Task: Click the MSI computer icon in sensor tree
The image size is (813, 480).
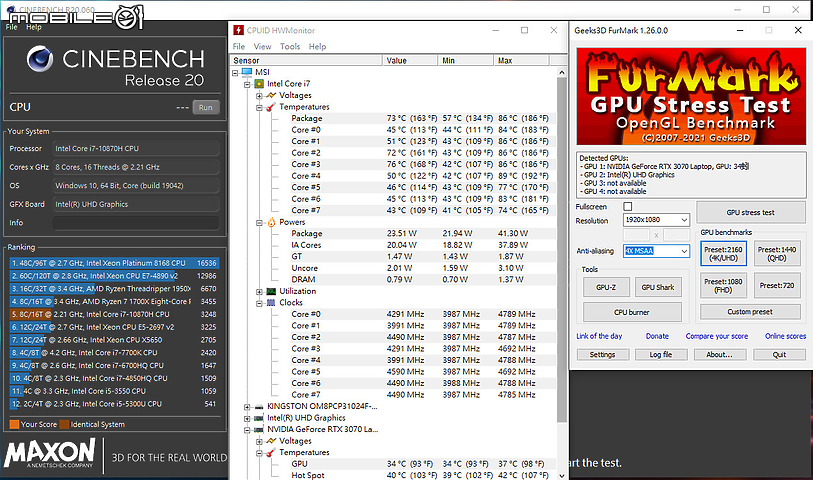Action: [x=247, y=72]
